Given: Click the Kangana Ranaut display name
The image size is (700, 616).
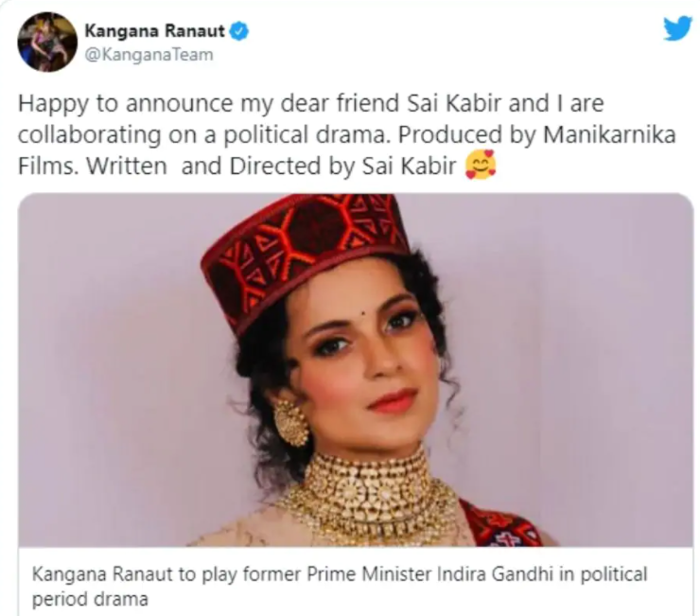Looking at the screenshot, I should (x=155, y=31).
